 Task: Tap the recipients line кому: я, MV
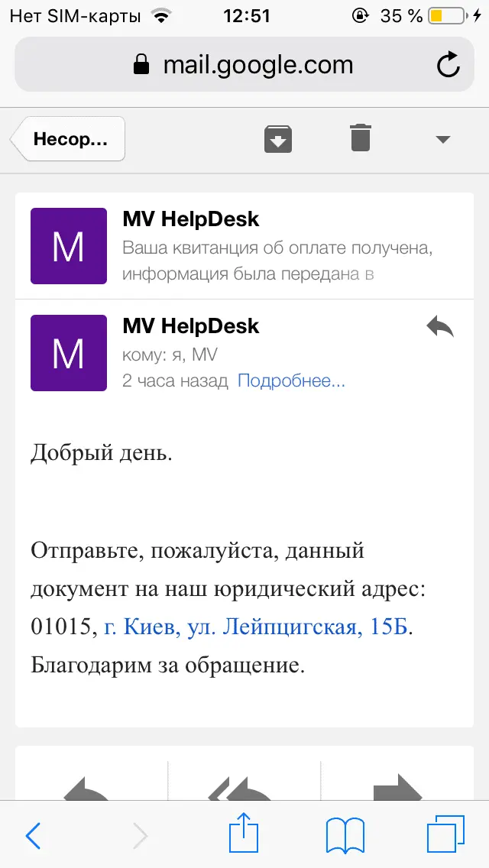[170, 355]
